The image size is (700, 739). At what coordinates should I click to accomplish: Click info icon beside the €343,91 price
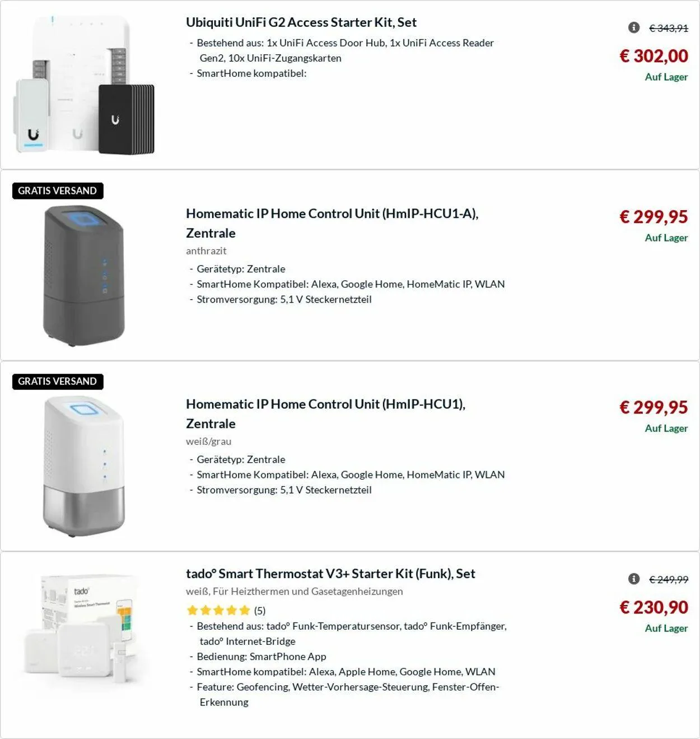click(634, 27)
